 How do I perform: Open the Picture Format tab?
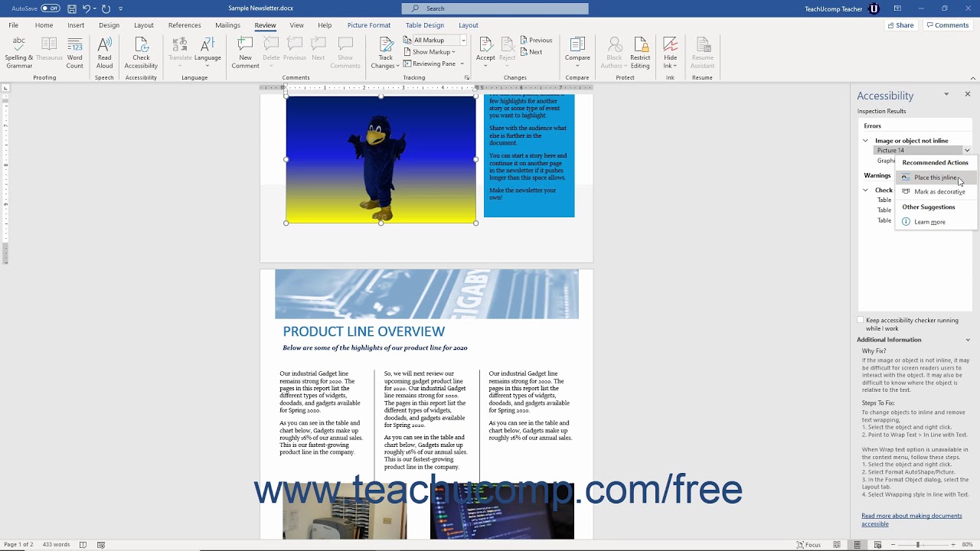coord(369,25)
